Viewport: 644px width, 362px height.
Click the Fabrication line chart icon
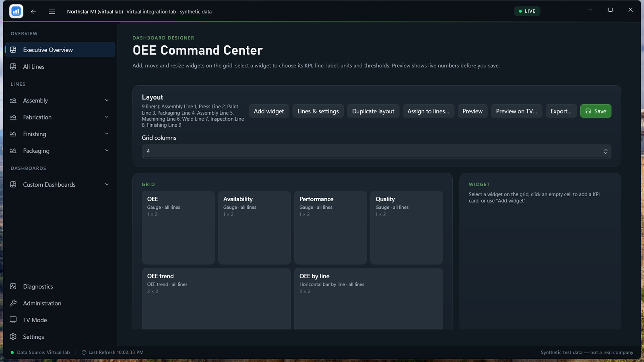click(13, 117)
